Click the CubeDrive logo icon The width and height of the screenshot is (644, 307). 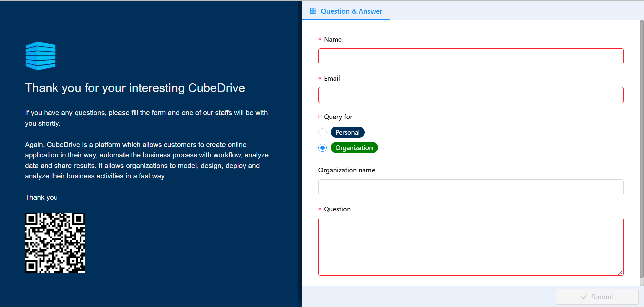40,56
